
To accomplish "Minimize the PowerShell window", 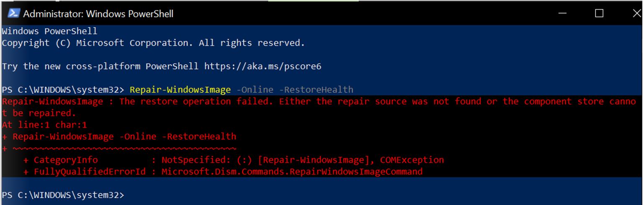I will coord(562,13).
